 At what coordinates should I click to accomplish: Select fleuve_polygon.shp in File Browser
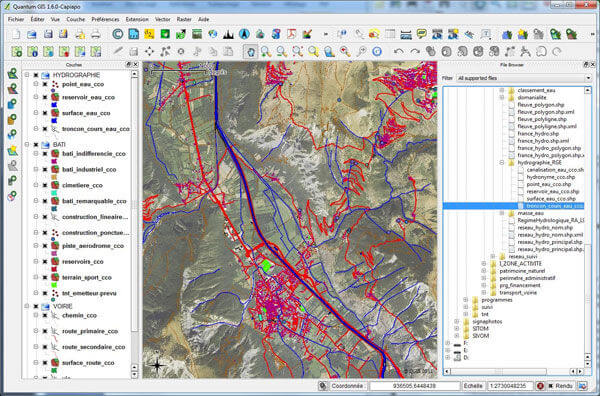click(x=541, y=104)
